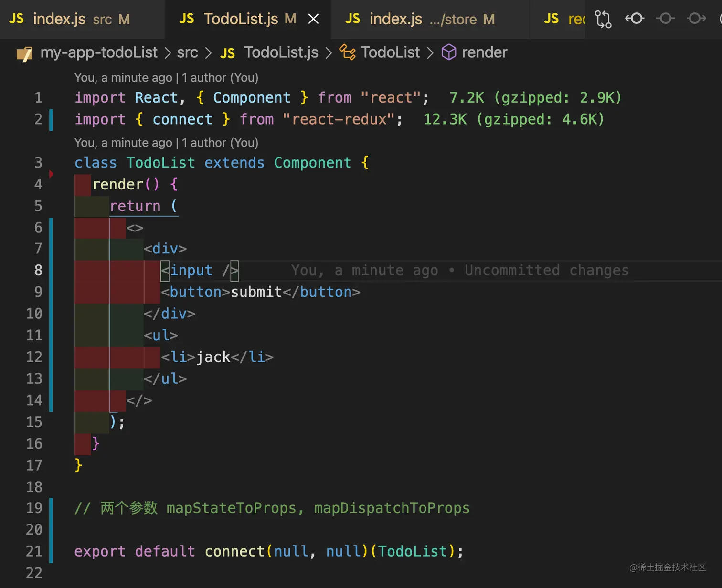Click the '7.2K (gzipped: 2.9K)' size hint

pyautogui.click(x=535, y=97)
